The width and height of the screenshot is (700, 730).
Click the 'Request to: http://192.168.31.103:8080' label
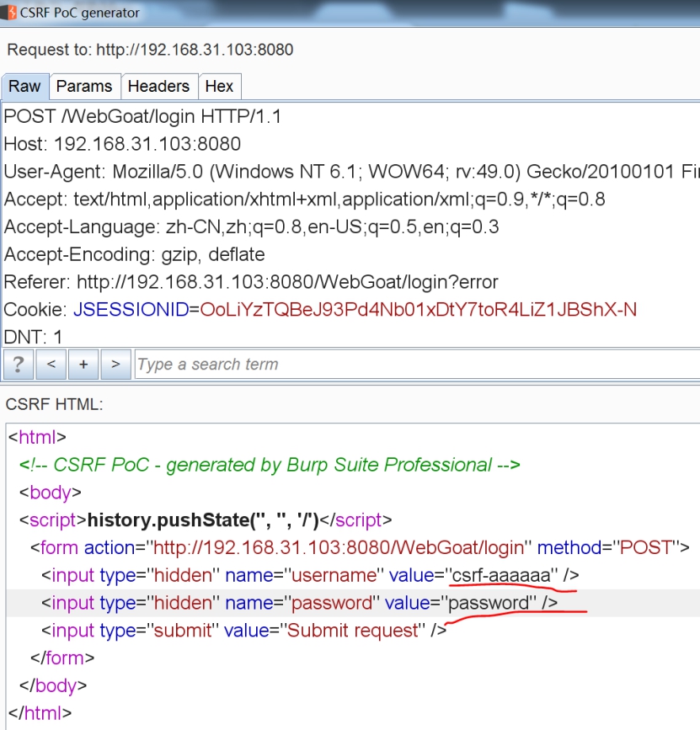150,50
